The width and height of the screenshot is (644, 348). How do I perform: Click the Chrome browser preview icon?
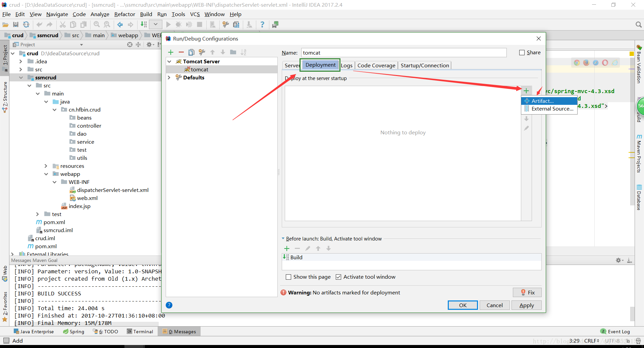coord(577,63)
